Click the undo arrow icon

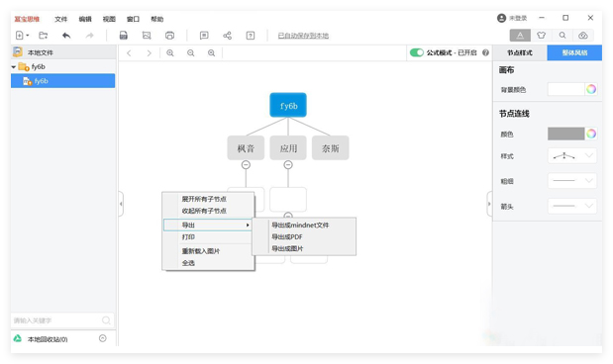tap(66, 36)
